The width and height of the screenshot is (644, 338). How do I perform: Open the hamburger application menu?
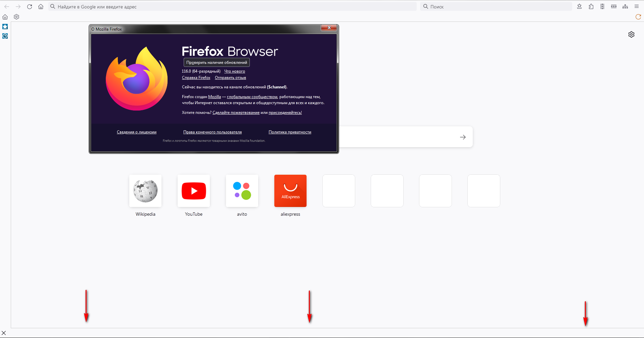637,6
